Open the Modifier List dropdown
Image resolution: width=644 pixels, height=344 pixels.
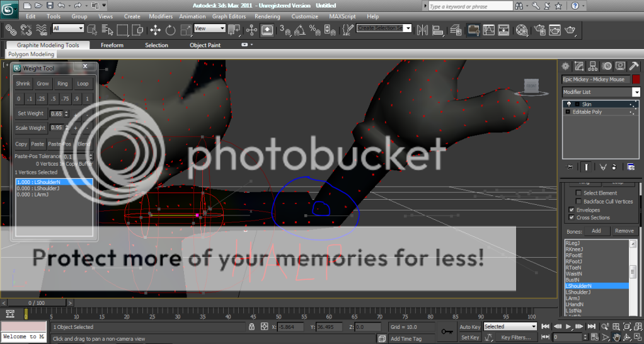tap(636, 92)
